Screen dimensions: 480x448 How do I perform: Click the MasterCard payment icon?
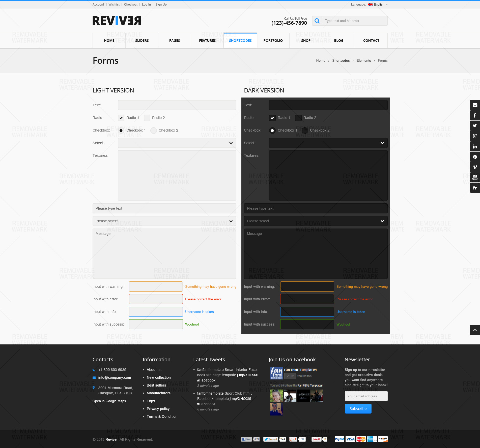(361, 439)
